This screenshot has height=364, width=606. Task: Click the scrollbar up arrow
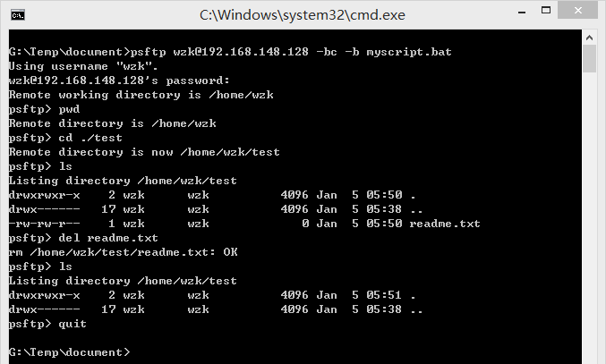[589, 38]
